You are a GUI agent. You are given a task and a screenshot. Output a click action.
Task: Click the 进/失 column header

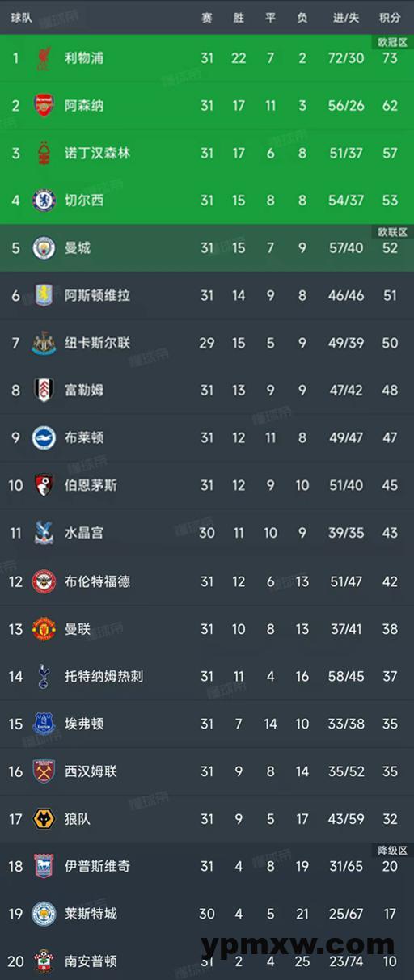point(346,18)
